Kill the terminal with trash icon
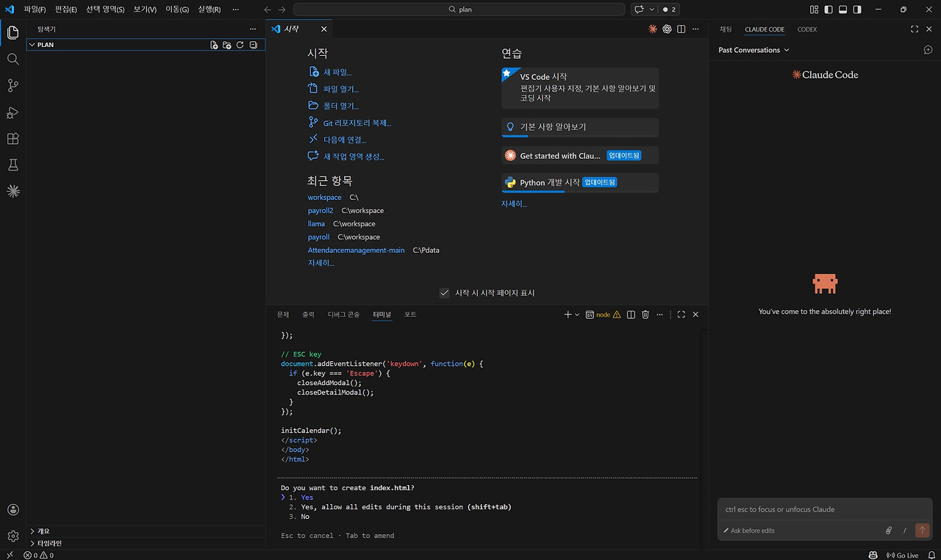This screenshot has width=941, height=560. pyautogui.click(x=645, y=315)
